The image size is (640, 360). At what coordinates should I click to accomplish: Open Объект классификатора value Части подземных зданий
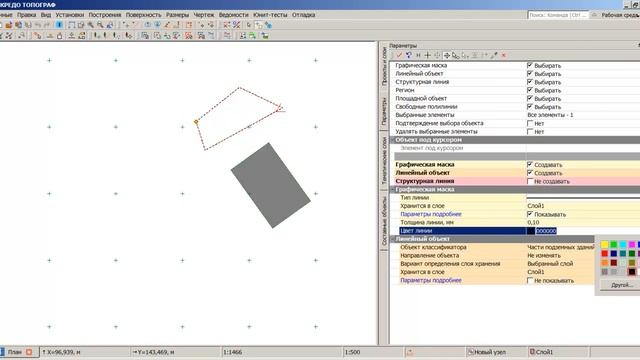560,247
